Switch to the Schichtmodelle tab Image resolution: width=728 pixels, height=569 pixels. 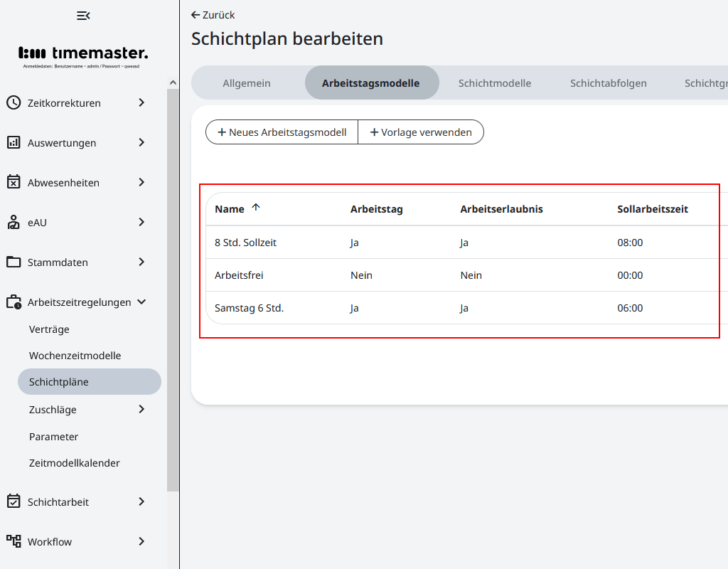pos(495,83)
